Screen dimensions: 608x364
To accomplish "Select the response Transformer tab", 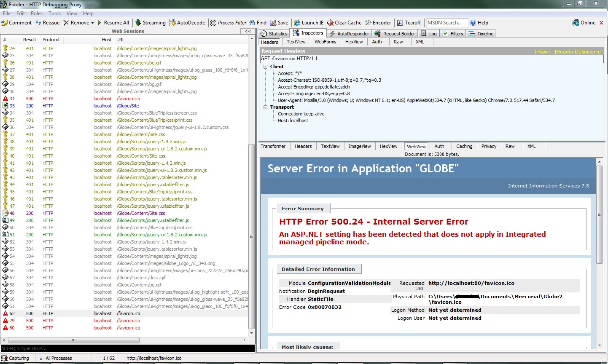I will [273, 146].
